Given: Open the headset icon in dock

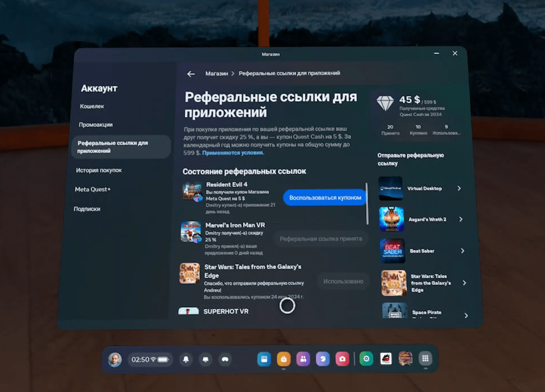Looking at the screenshot, I should [x=225, y=359].
